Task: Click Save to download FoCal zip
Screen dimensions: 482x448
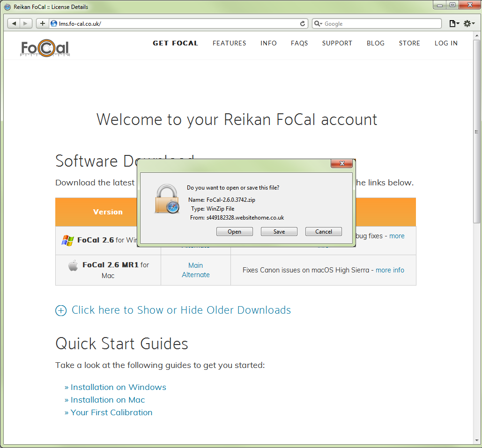Action: (279, 231)
